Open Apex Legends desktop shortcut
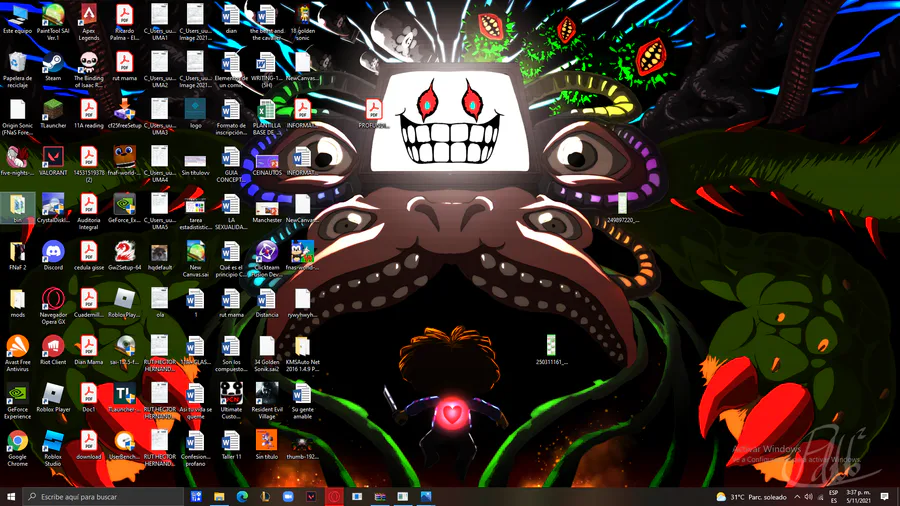This screenshot has height=506, width=900. click(x=88, y=23)
